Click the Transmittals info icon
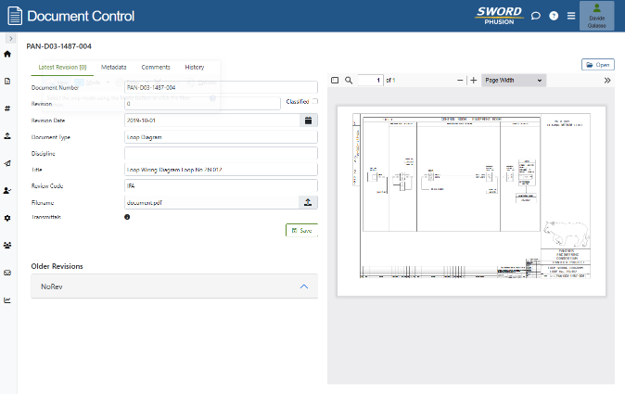625x394 pixels. (x=127, y=217)
